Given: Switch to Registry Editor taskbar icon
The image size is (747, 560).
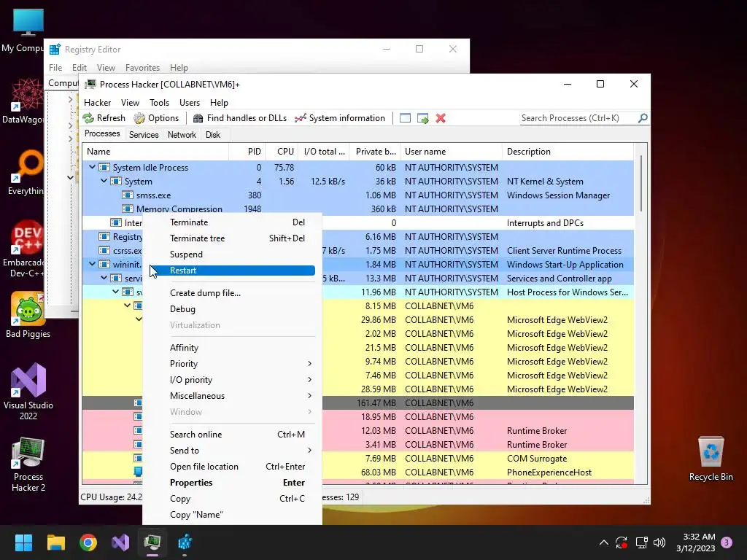Looking at the screenshot, I should 185,542.
